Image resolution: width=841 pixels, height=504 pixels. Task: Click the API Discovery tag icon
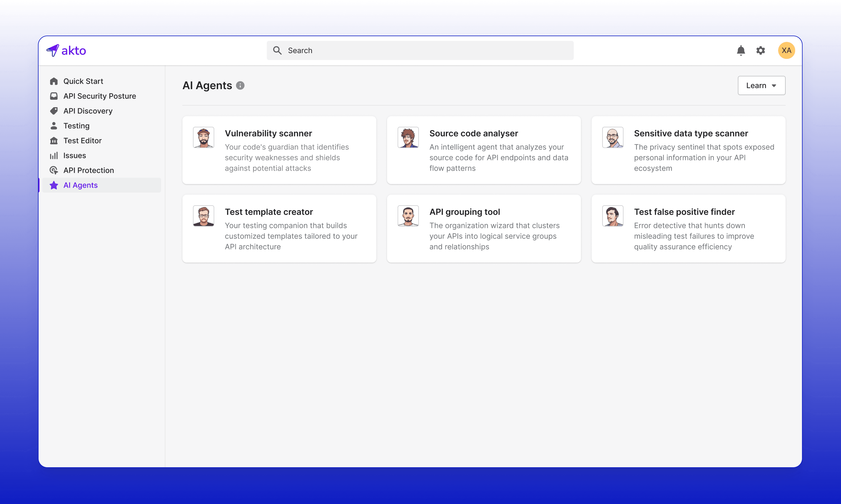[54, 111]
